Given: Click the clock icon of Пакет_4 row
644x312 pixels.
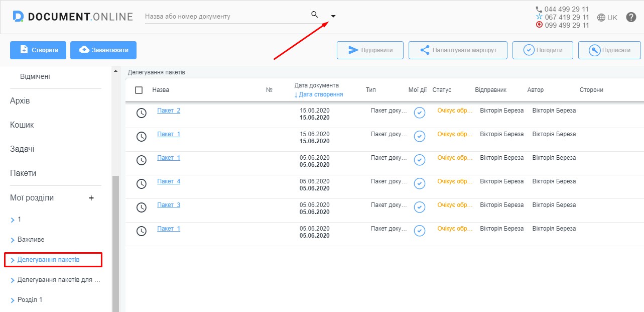Looking at the screenshot, I should [142, 184].
